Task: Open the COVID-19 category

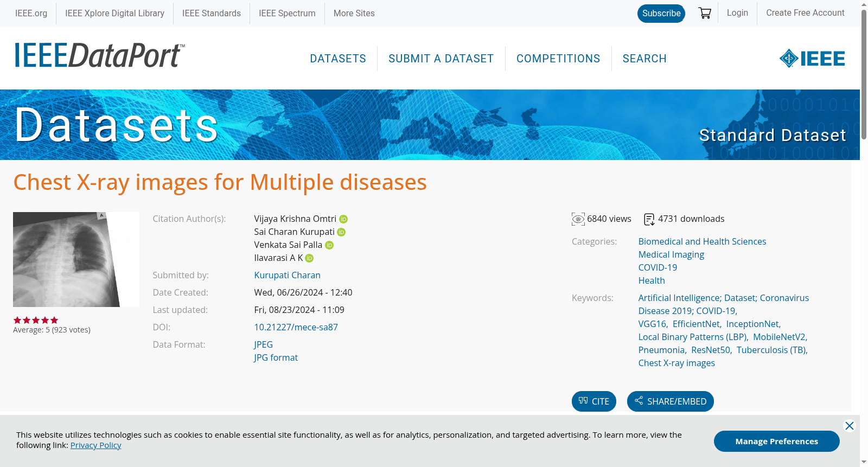Action: (x=658, y=268)
